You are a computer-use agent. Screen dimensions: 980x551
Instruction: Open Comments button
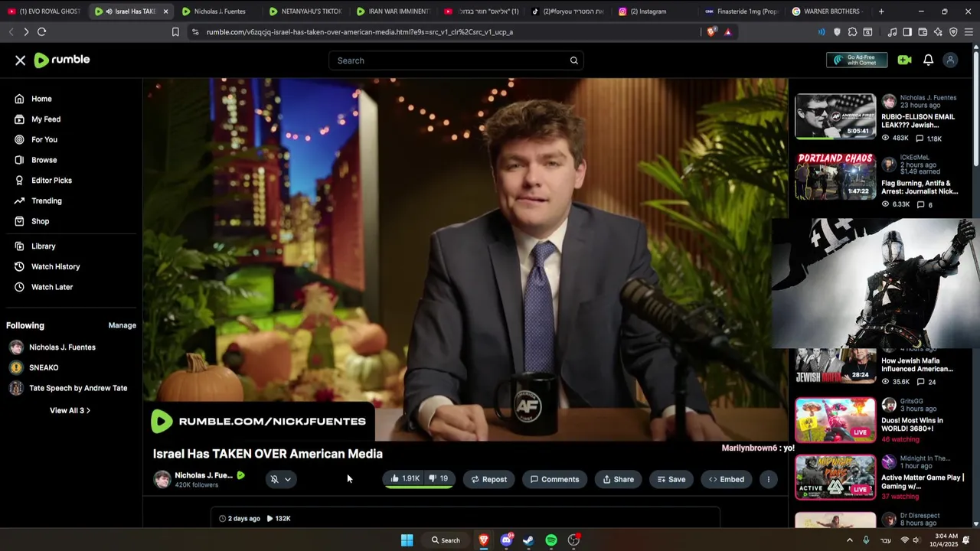click(x=554, y=479)
